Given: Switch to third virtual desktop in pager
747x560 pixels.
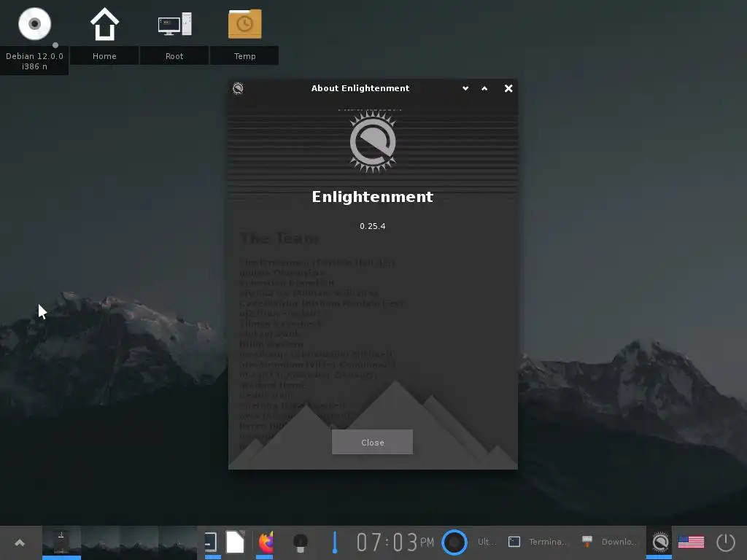Looking at the screenshot, I should pyautogui.click(x=139, y=542).
